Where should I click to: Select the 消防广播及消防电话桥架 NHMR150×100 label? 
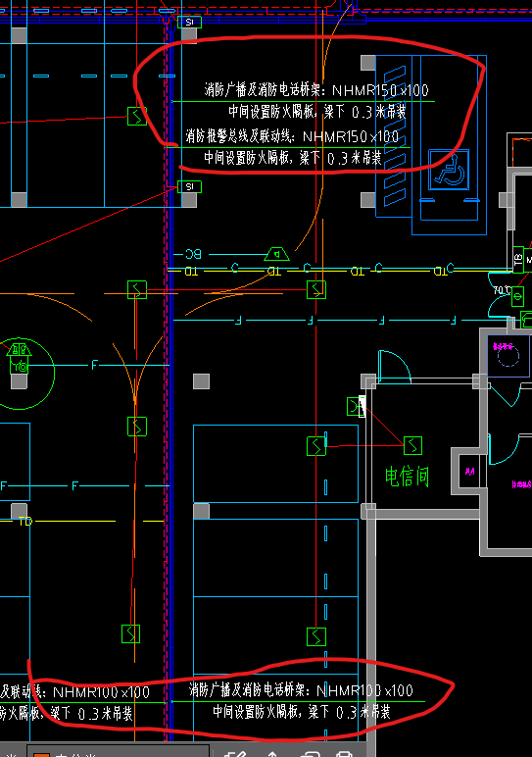[316, 90]
